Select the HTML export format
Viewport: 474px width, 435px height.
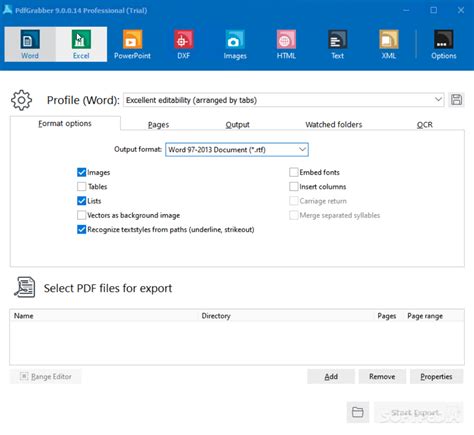286,44
